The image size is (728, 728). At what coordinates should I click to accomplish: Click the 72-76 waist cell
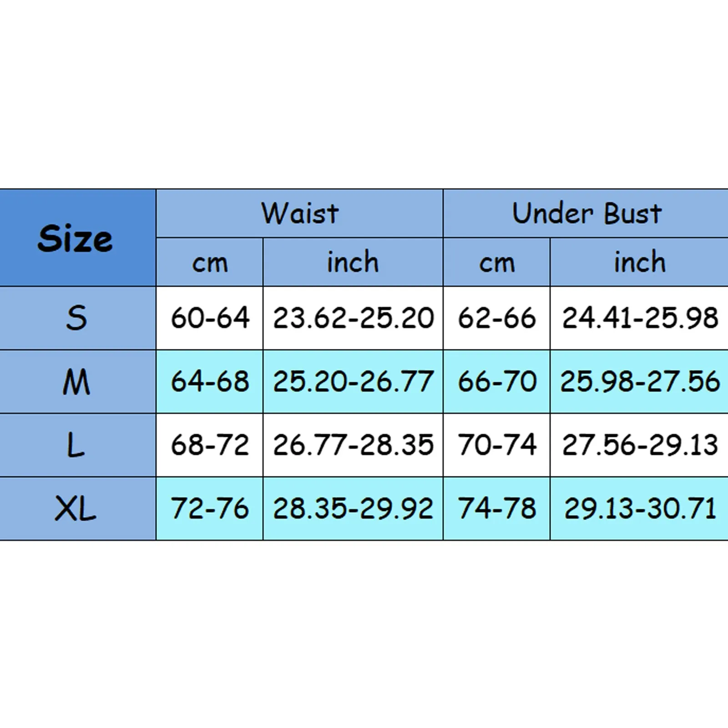click(x=210, y=509)
